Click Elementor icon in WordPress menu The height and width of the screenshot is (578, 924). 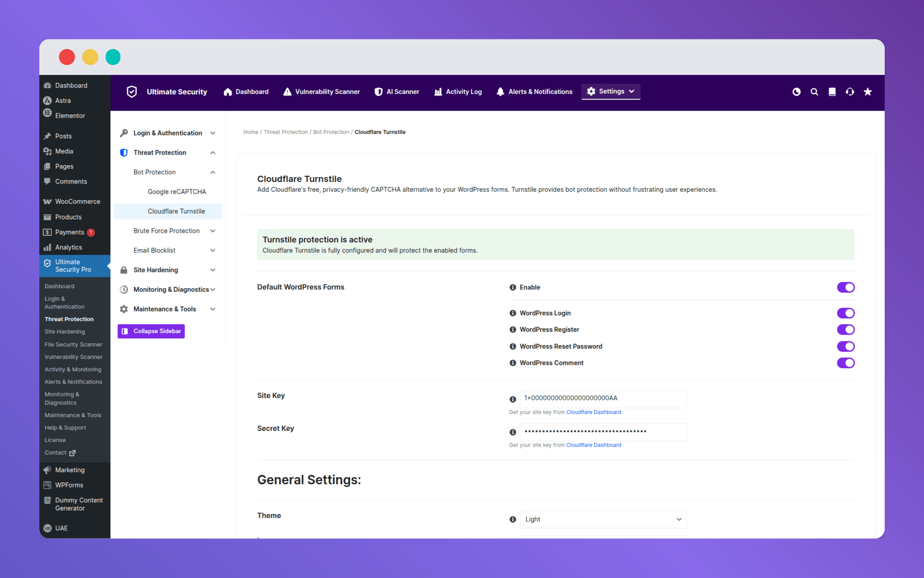pyautogui.click(x=48, y=113)
